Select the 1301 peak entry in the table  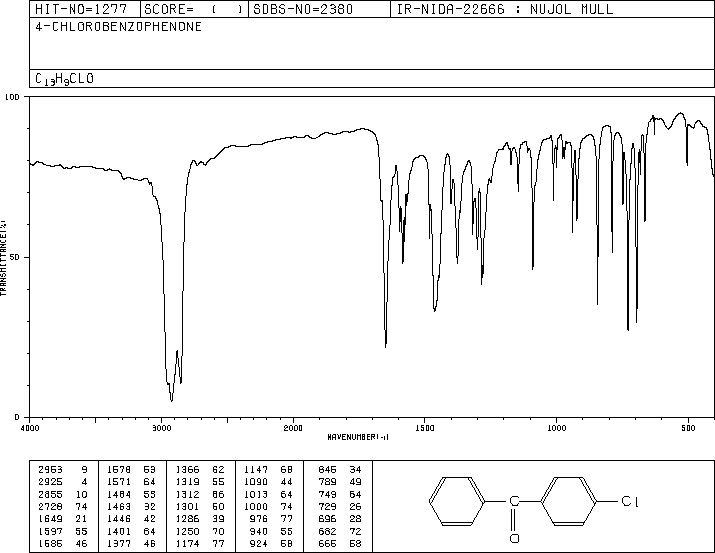point(200,506)
